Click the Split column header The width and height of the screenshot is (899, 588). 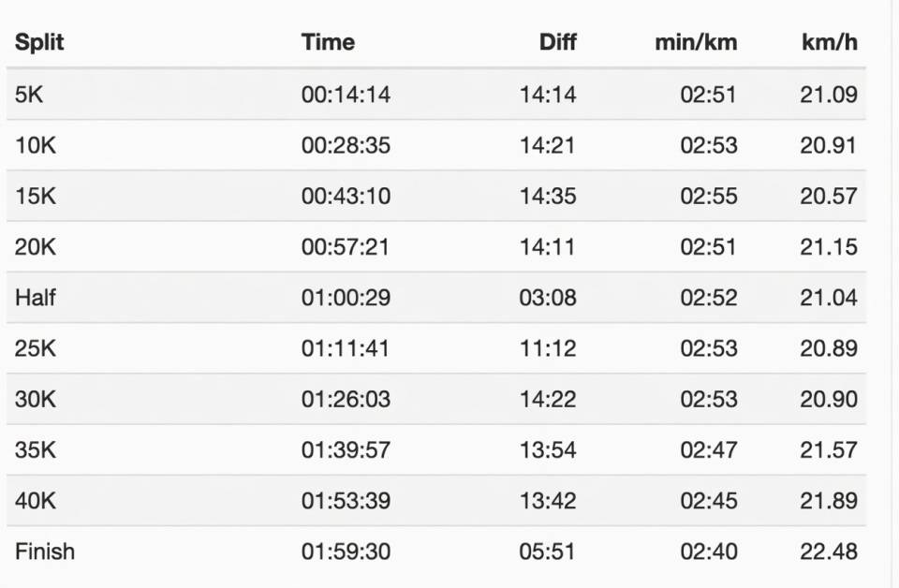pyautogui.click(x=39, y=42)
